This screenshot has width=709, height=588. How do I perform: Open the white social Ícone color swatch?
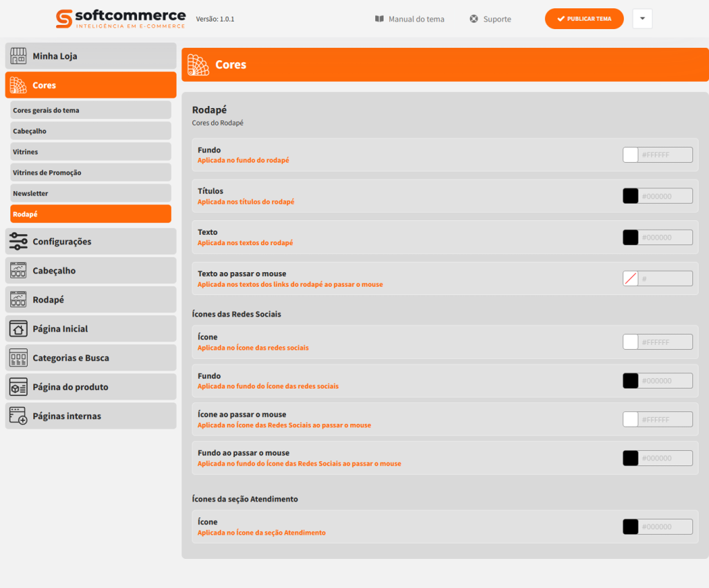pos(630,342)
